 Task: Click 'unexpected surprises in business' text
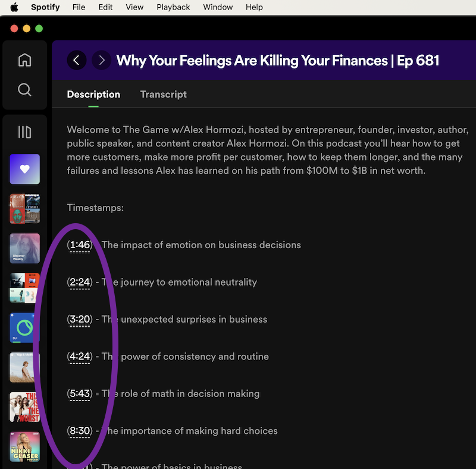point(194,319)
